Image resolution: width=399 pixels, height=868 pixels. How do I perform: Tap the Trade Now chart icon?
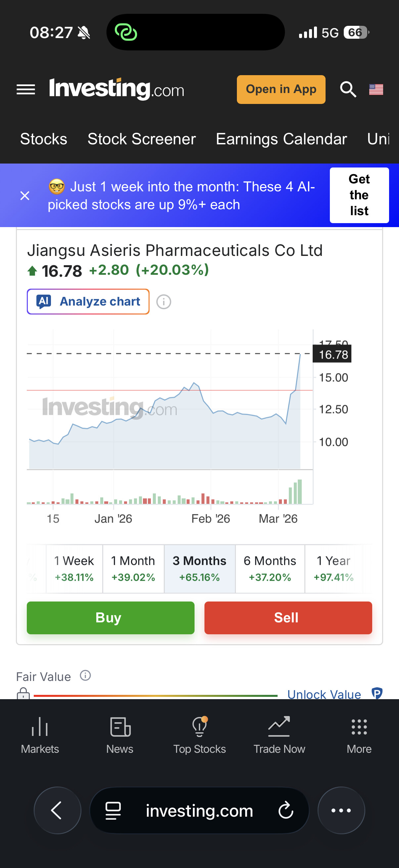coord(279,735)
